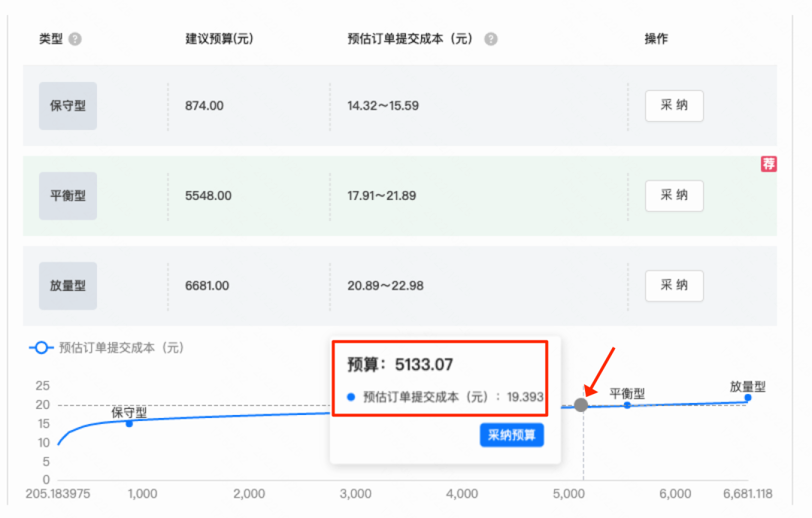This screenshot has width=812, height=518.
Task: Click the help icon beside 类型
Action: (x=75, y=39)
